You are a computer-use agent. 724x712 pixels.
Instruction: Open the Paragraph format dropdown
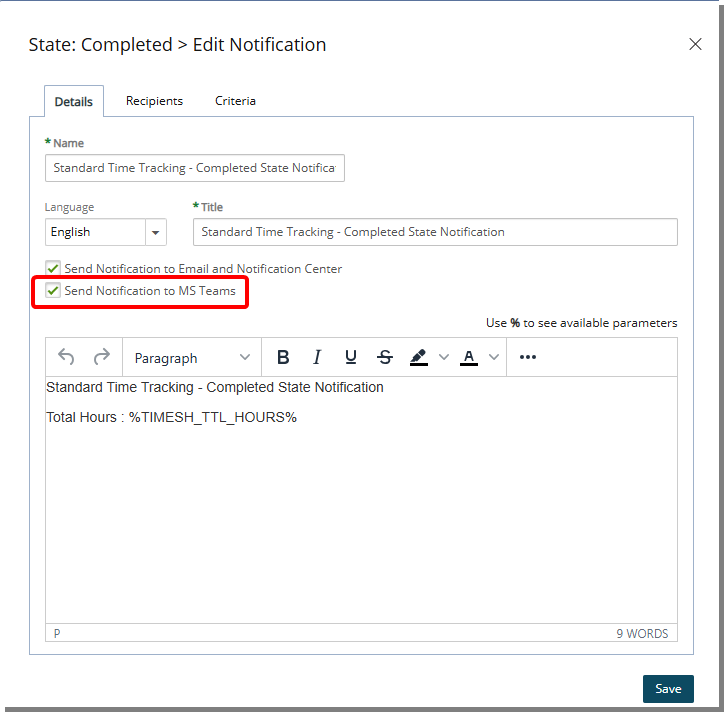tap(192, 358)
